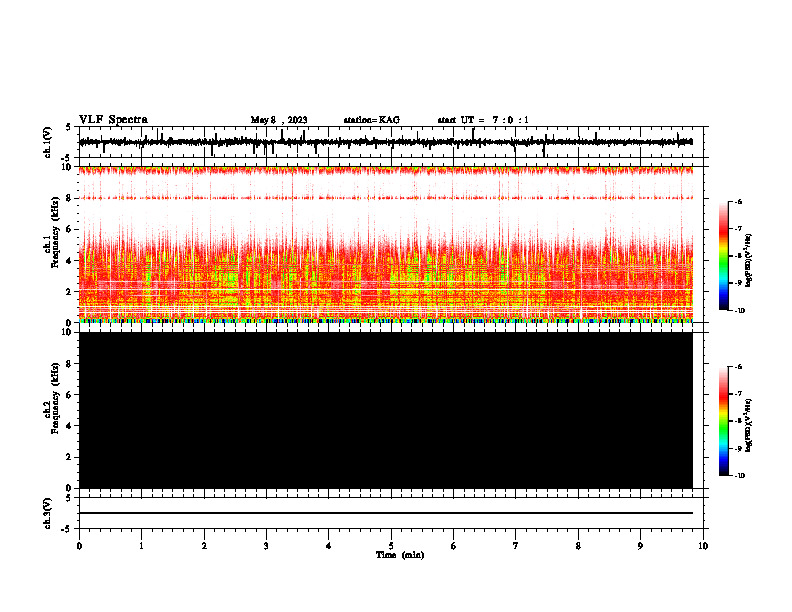Click time axis tick label "5"
The height and width of the screenshot is (612, 792).
391,546
